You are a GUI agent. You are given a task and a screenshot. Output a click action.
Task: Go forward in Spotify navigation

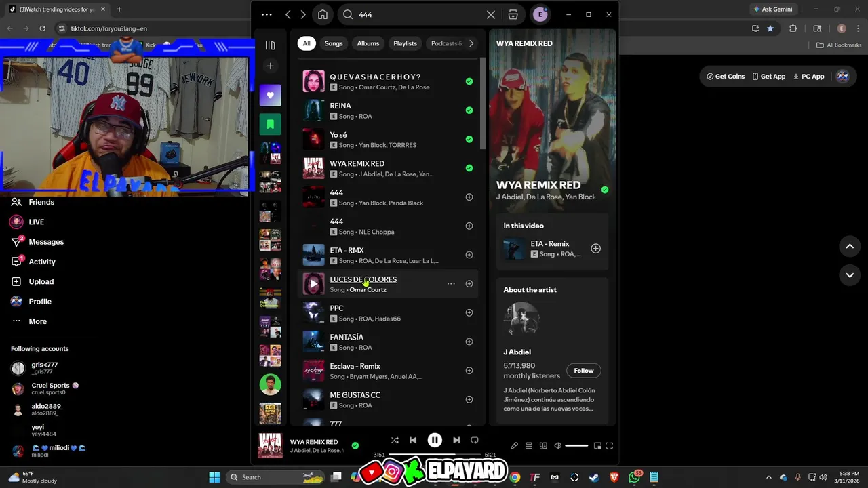pos(303,14)
